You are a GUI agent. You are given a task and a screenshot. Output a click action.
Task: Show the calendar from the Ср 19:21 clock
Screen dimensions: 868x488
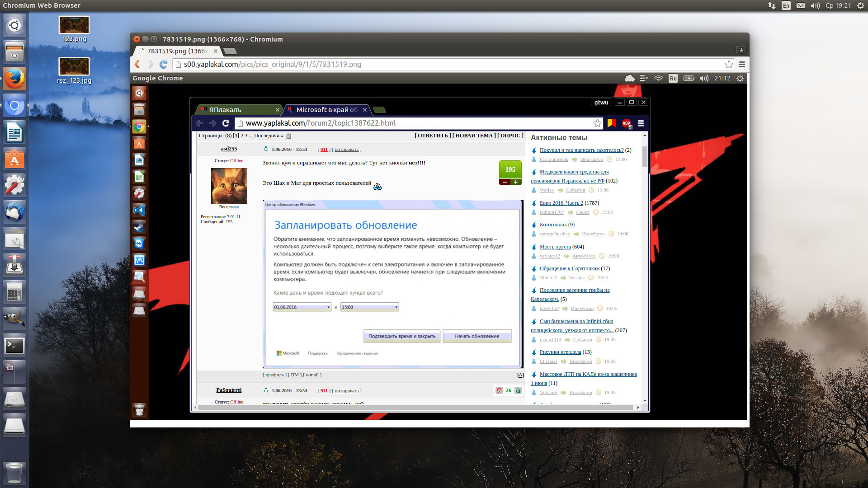point(838,5)
